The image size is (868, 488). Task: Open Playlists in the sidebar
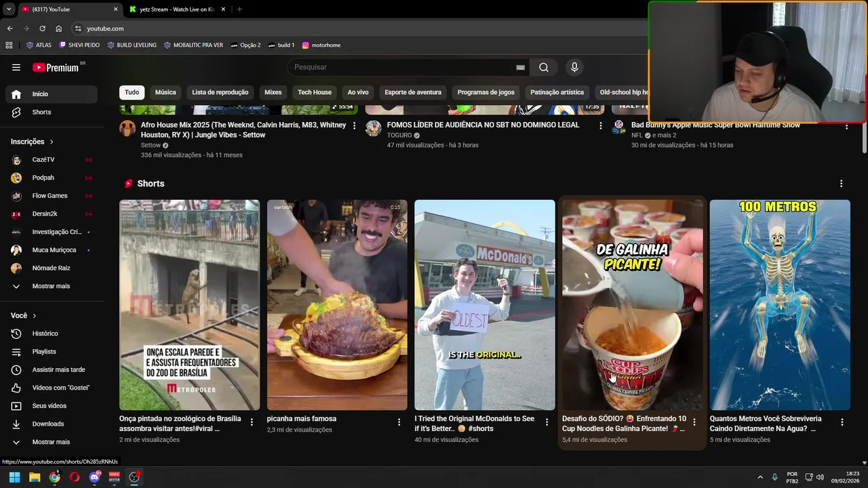point(52,352)
